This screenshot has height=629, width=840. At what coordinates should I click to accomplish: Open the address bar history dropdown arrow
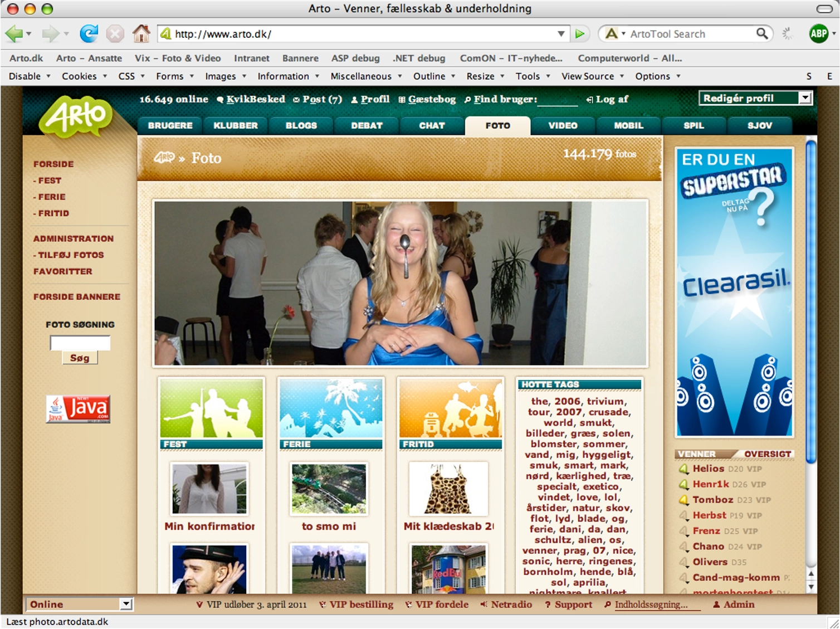click(x=561, y=34)
